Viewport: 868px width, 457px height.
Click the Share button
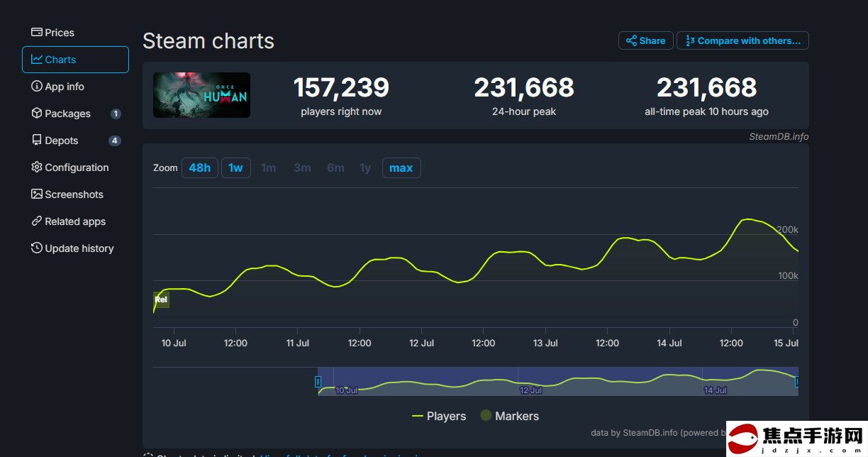[x=646, y=40]
